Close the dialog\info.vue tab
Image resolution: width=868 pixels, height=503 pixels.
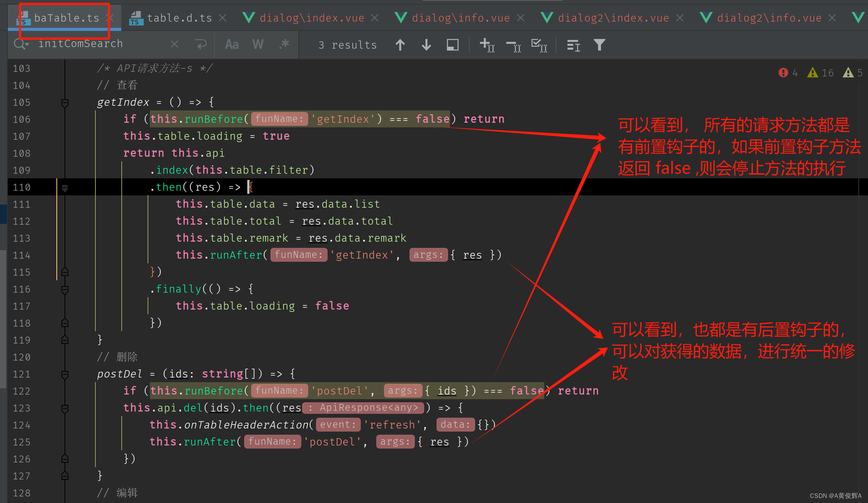[521, 17]
